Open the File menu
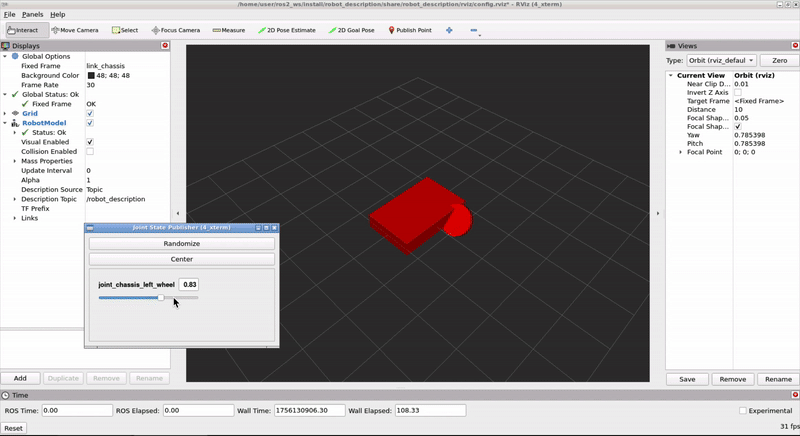800x436 pixels. tap(10, 14)
